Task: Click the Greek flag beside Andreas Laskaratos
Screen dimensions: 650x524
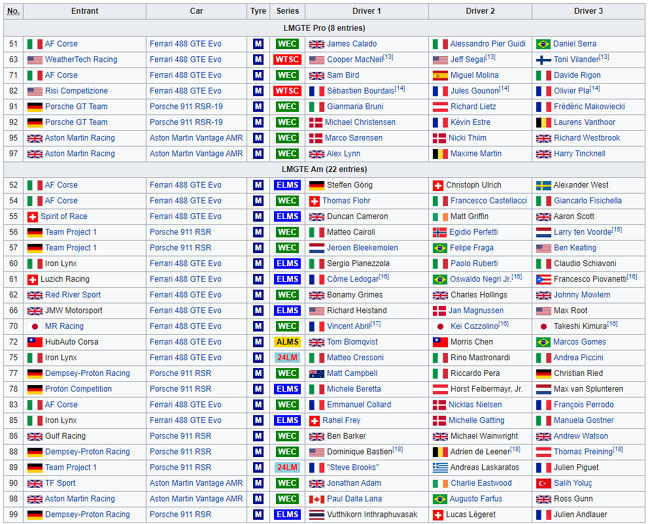Action: point(440,468)
